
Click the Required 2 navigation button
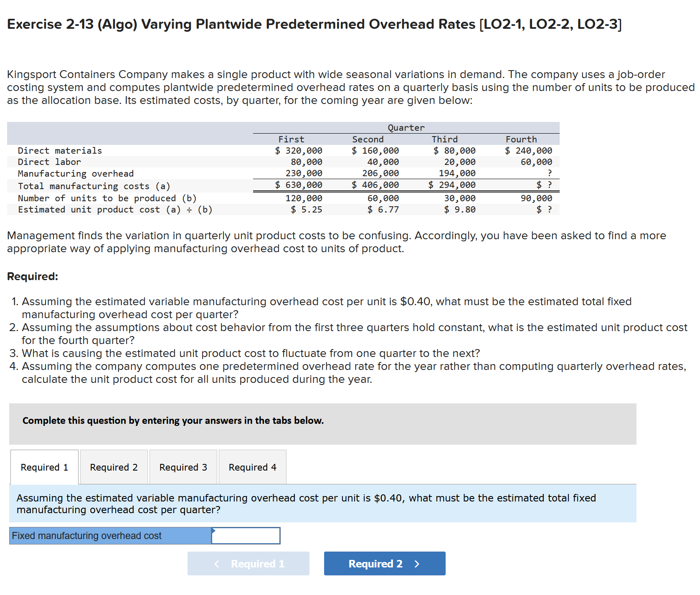pyautogui.click(x=384, y=564)
